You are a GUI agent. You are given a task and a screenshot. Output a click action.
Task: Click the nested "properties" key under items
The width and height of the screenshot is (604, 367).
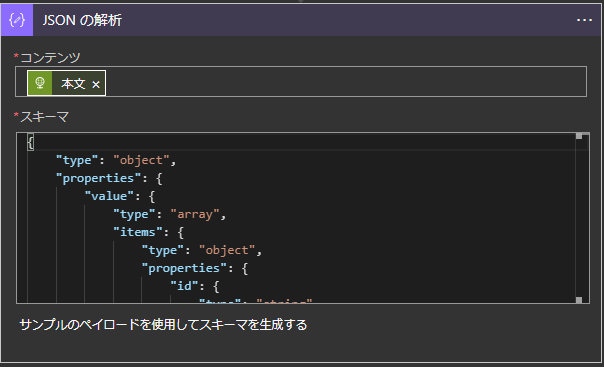tap(184, 268)
